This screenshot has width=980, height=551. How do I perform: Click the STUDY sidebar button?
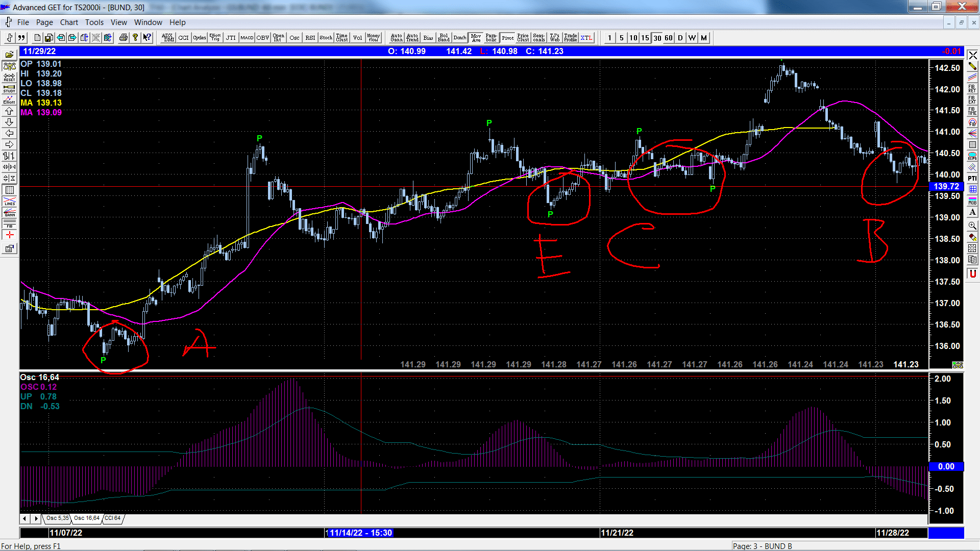coord(9,89)
